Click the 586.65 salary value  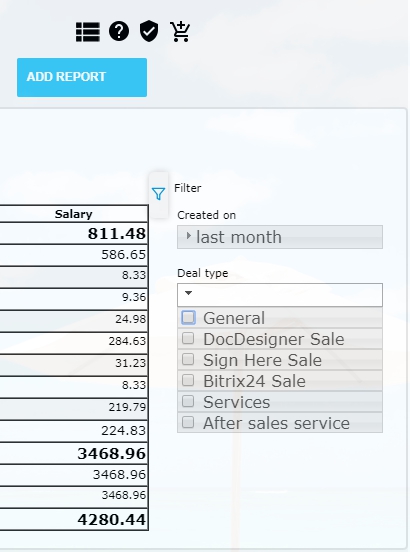(124, 255)
